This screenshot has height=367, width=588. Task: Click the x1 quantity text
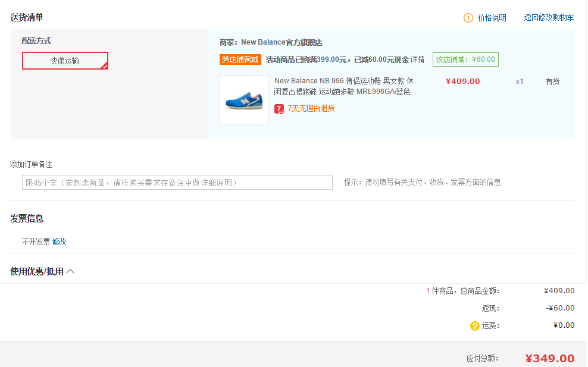click(520, 81)
